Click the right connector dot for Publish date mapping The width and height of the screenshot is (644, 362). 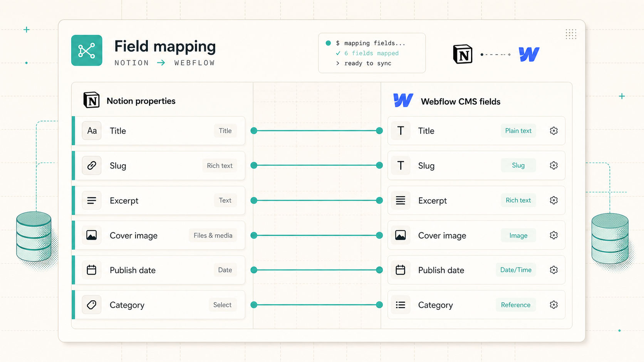(379, 270)
